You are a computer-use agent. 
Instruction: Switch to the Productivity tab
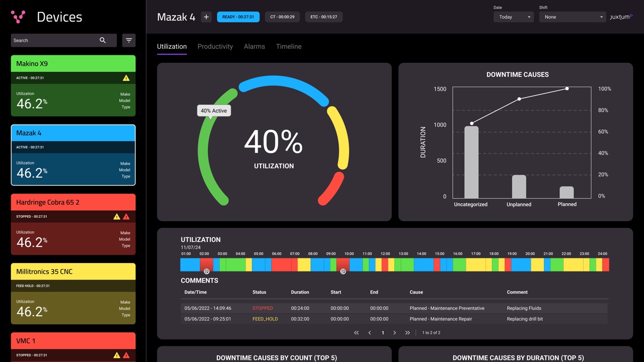pos(215,46)
